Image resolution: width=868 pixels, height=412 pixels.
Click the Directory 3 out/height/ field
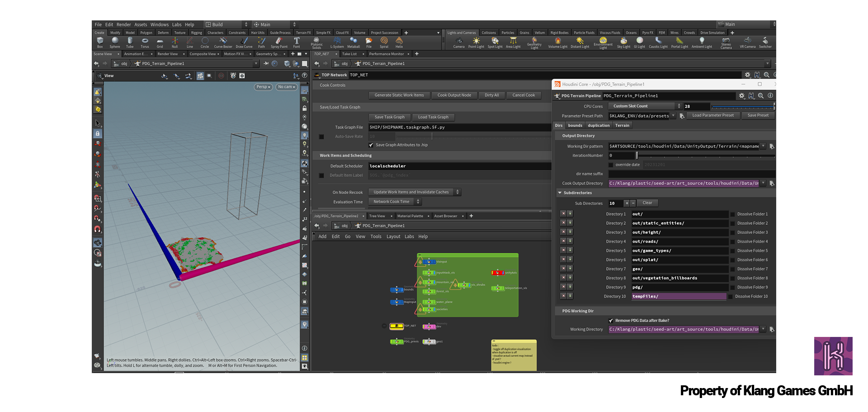click(679, 232)
